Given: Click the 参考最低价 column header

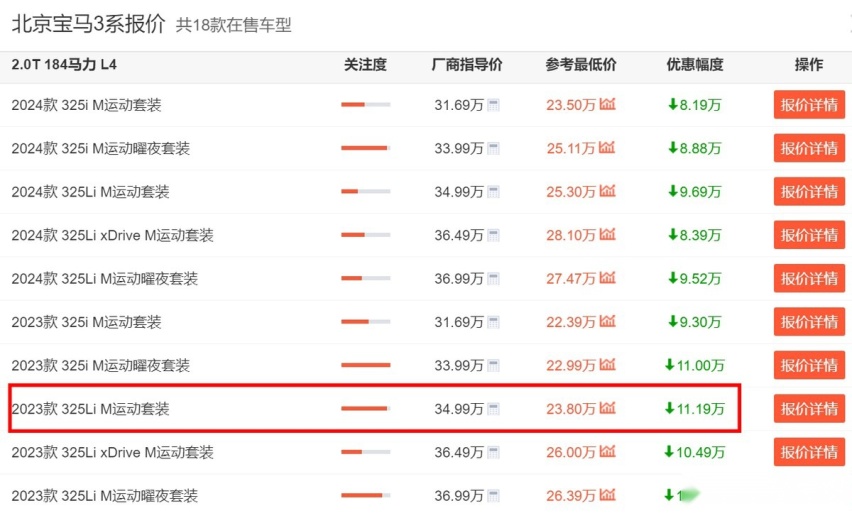Looking at the screenshot, I should [581, 65].
